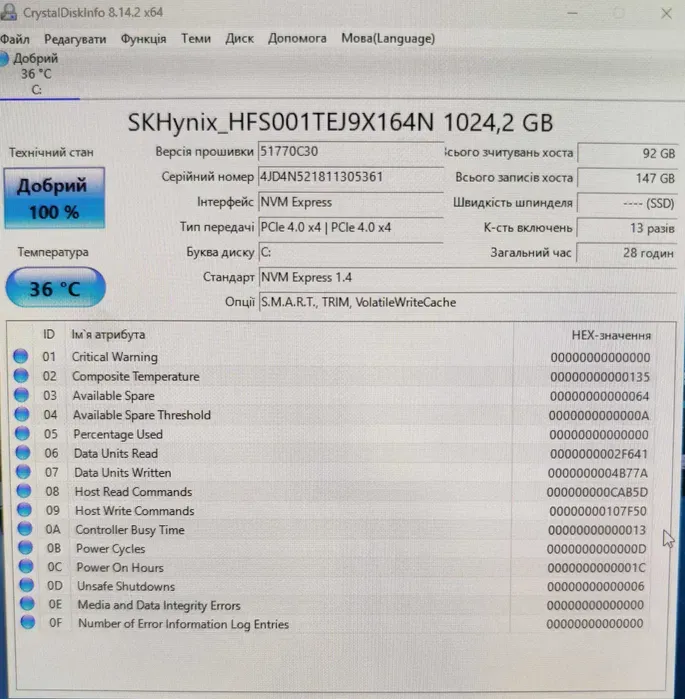Click the status circle for Power On Hours
This screenshot has height=699, width=685.
click(26, 566)
